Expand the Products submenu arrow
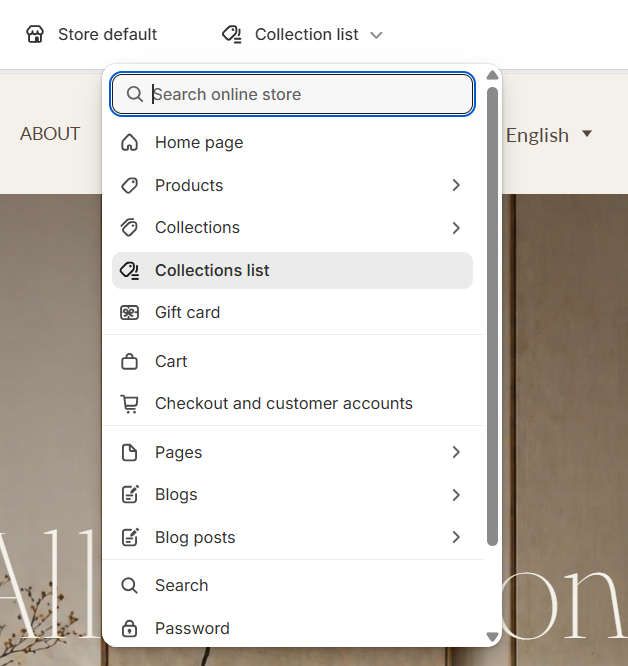The image size is (628, 666). pyautogui.click(x=456, y=185)
